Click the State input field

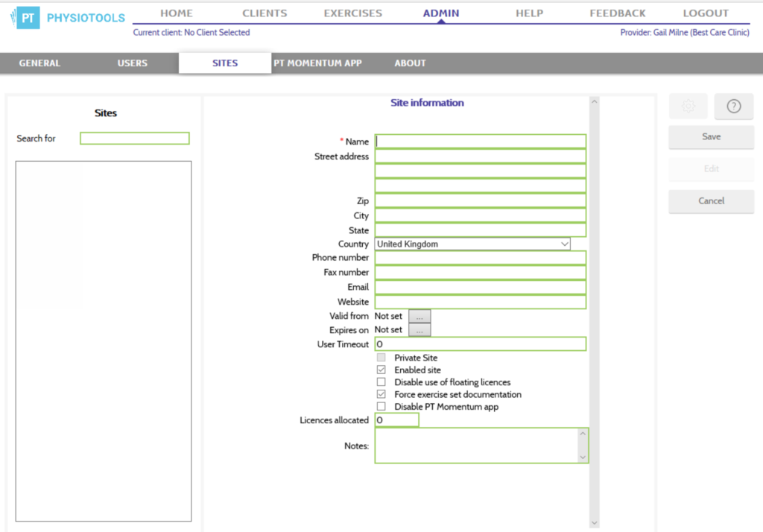[481, 229]
